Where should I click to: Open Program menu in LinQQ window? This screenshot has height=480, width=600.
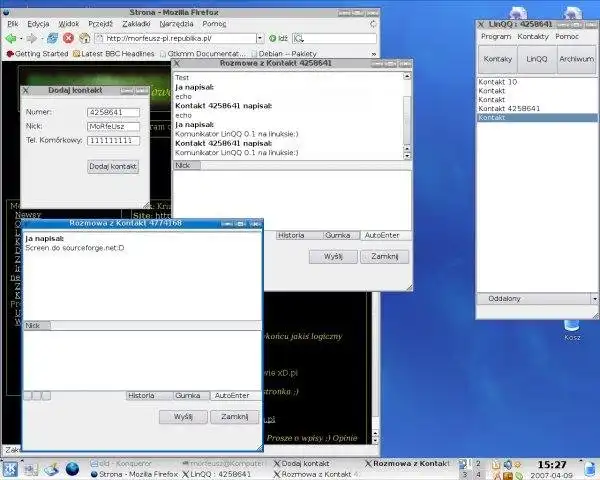pyautogui.click(x=496, y=36)
